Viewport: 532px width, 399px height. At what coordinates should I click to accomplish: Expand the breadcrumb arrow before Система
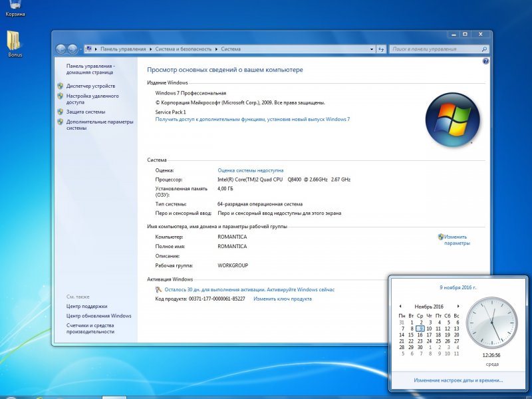[x=217, y=49]
